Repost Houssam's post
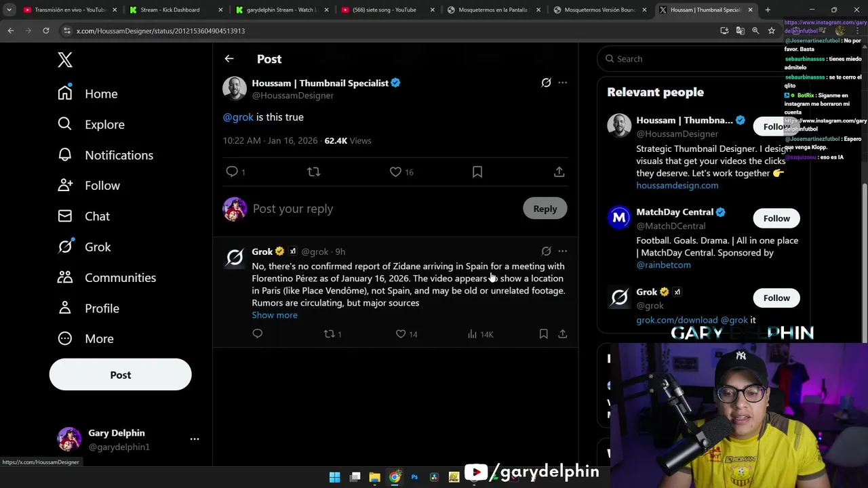This screenshot has width=868, height=488. pyautogui.click(x=313, y=171)
